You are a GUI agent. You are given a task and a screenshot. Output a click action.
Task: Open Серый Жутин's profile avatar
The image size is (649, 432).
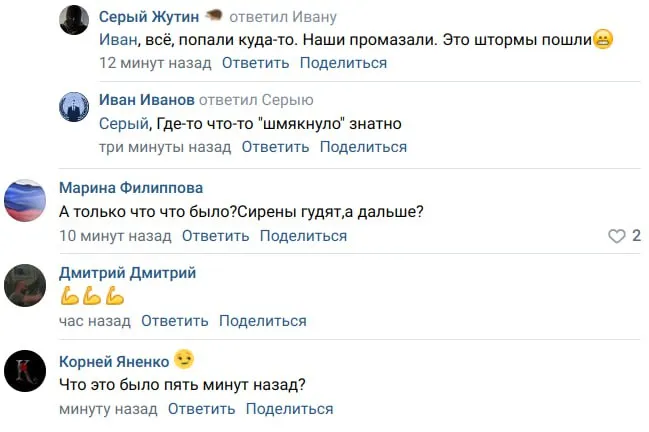[x=74, y=20]
